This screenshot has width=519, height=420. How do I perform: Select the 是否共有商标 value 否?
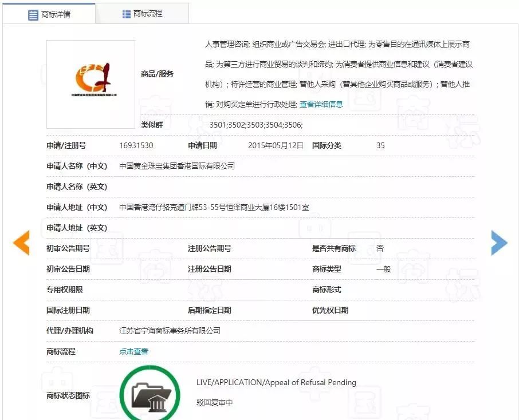click(x=380, y=248)
